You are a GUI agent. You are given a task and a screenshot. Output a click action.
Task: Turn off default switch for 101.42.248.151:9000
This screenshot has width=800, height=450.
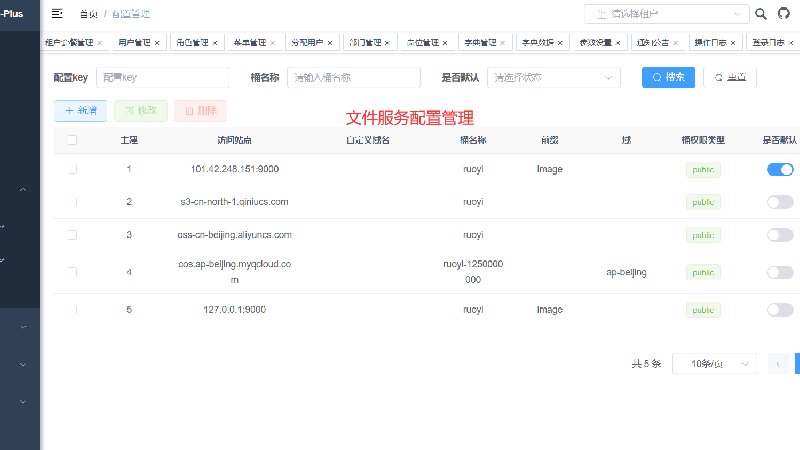(780, 169)
